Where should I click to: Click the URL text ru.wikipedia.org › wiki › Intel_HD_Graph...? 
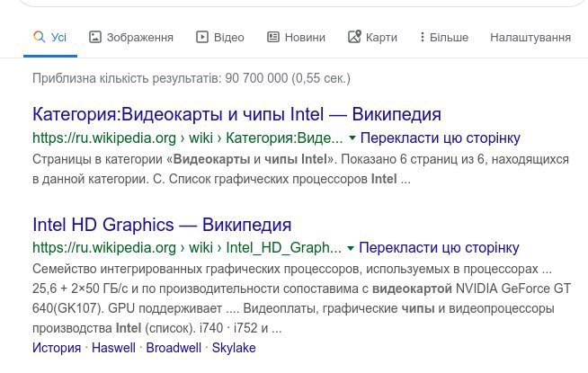(x=187, y=248)
